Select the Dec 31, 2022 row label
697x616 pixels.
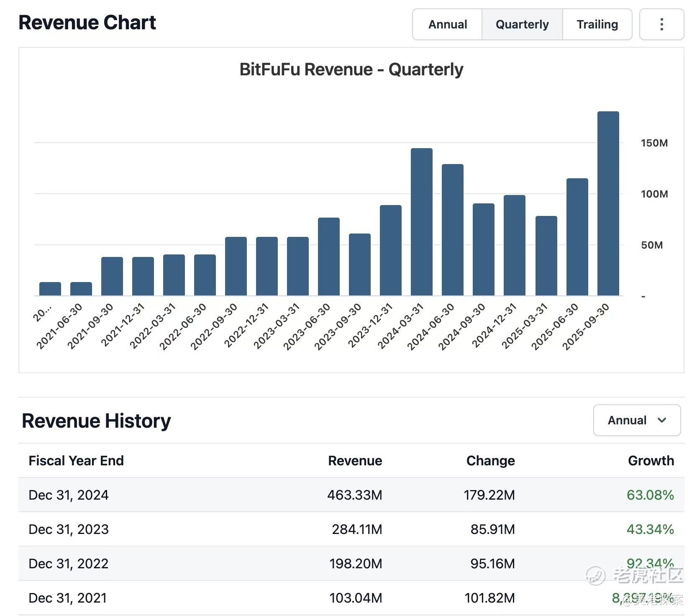(x=68, y=564)
